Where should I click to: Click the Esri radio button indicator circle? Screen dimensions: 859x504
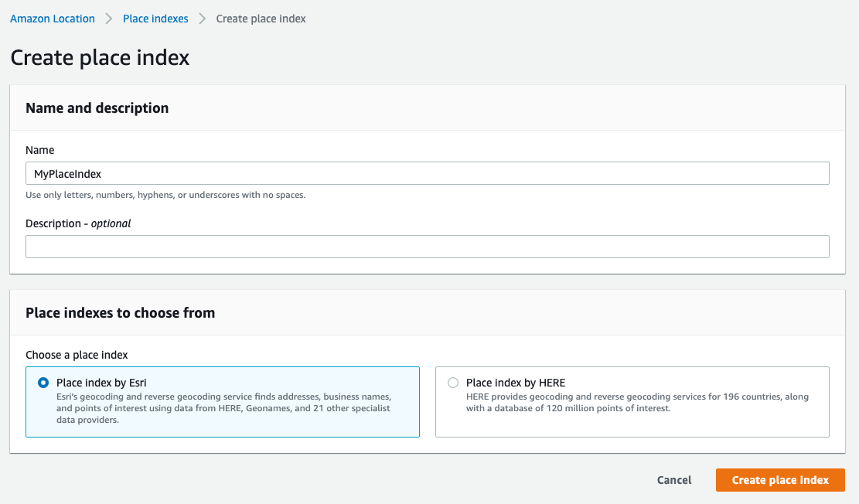click(43, 382)
